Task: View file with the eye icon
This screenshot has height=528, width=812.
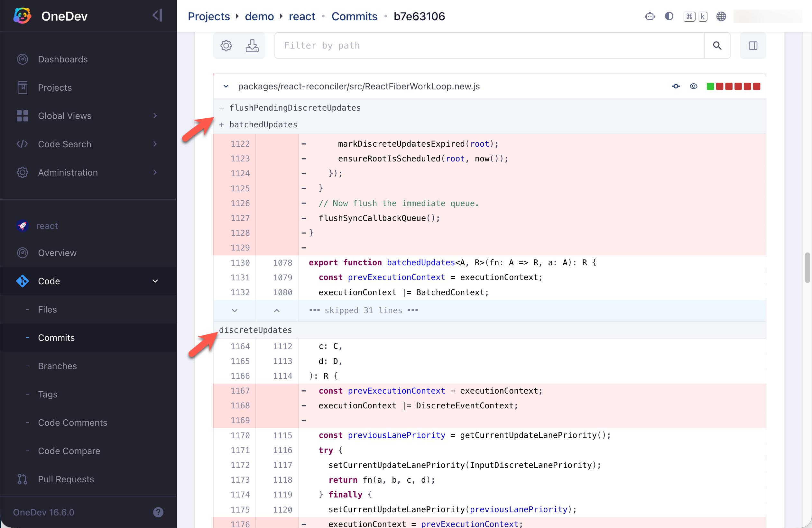Action: (693, 86)
